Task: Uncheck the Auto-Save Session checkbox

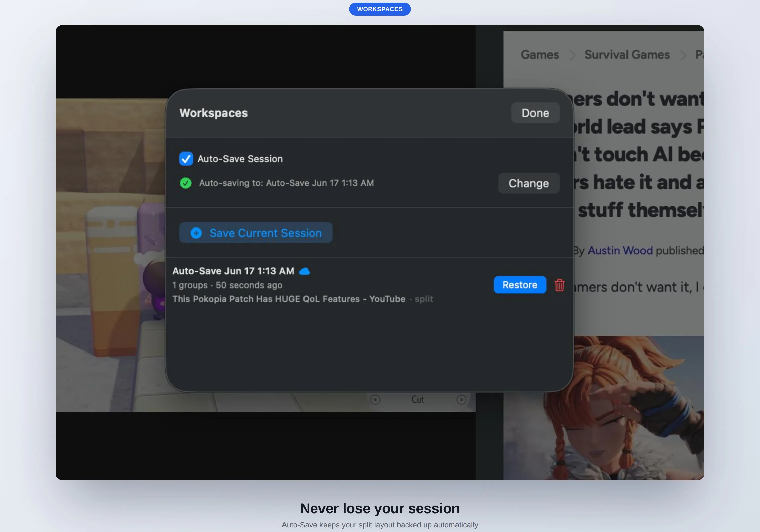Action: (186, 159)
